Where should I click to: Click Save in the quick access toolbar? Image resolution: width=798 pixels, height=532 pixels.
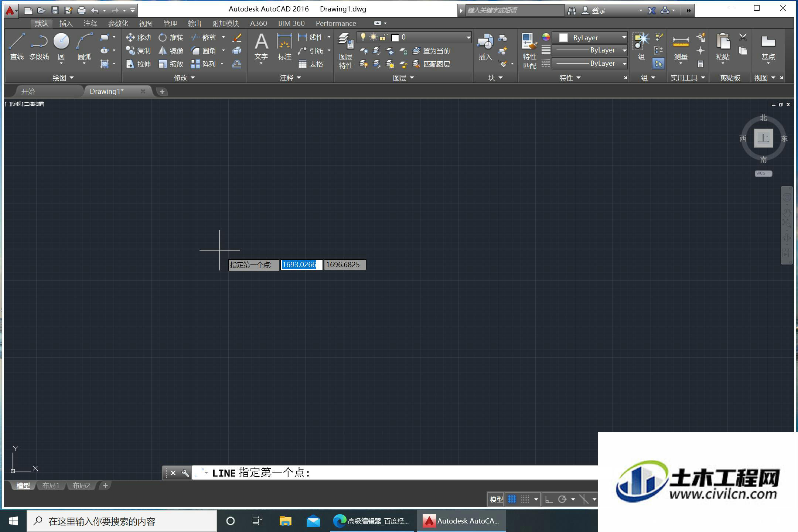pyautogui.click(x=55, y=10)
